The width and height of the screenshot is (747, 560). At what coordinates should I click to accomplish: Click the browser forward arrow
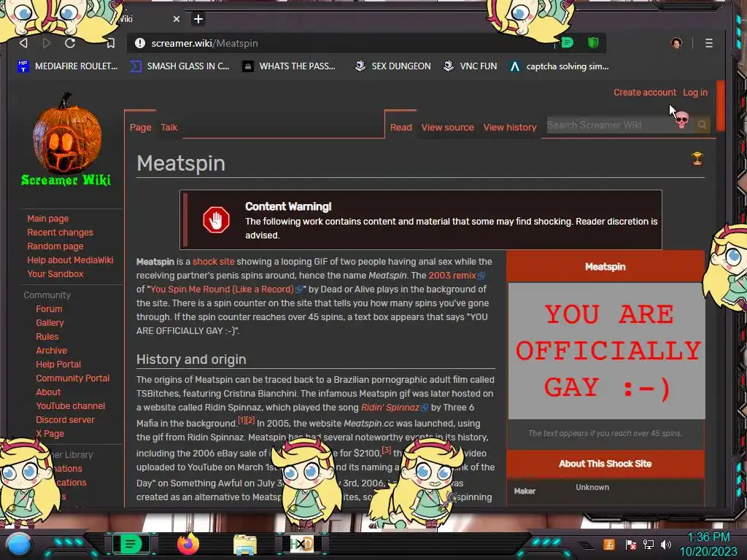pyautogui.click(x=47, y=43)
